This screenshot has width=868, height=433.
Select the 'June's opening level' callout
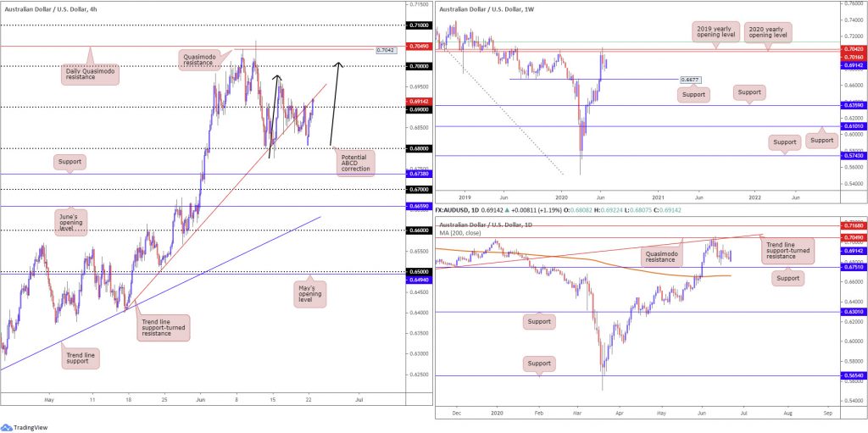point(70,223)
